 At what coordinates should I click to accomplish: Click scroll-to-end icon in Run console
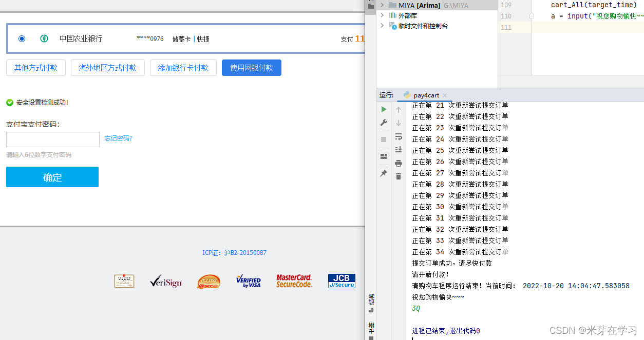pyautogui.click(x=399, y=150)
